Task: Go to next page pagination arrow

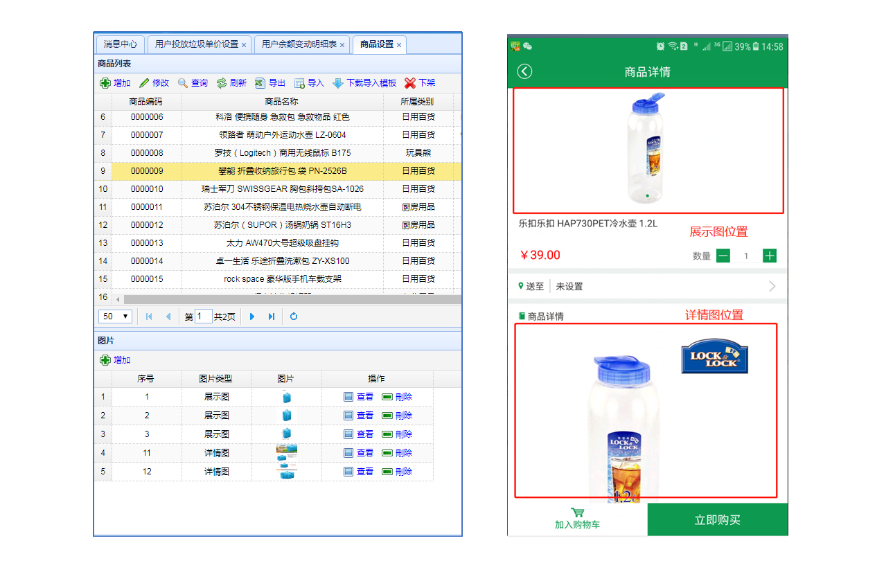Action: click(252, 317)
